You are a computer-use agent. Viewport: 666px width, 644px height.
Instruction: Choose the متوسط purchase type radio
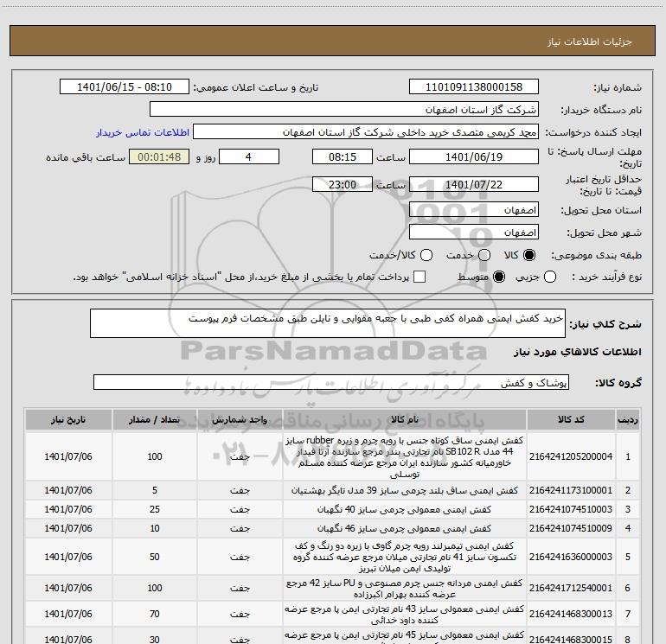[499, 277]
